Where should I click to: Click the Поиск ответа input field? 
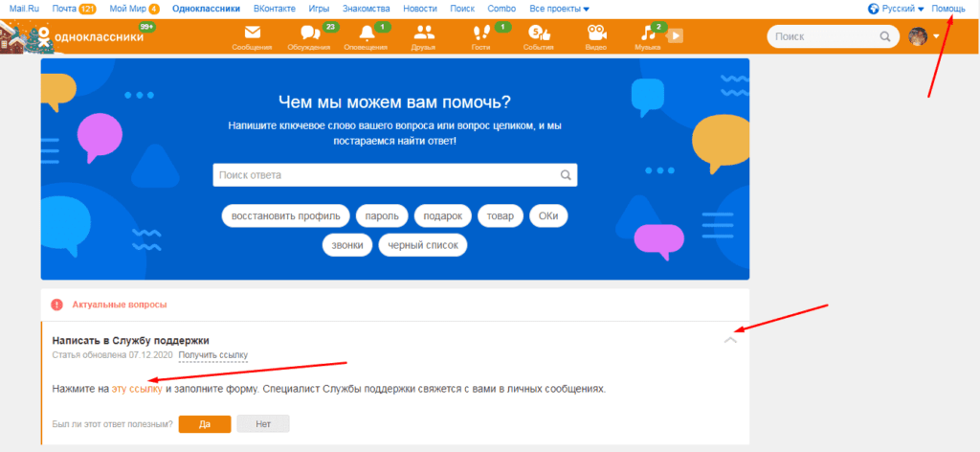click(x=383, y=175)
